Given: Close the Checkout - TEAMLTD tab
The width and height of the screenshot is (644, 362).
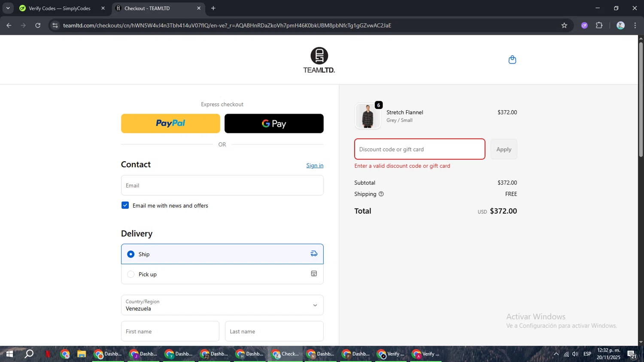Looking at the screenshot, I should pyautogui.click(x=199, y=8).
